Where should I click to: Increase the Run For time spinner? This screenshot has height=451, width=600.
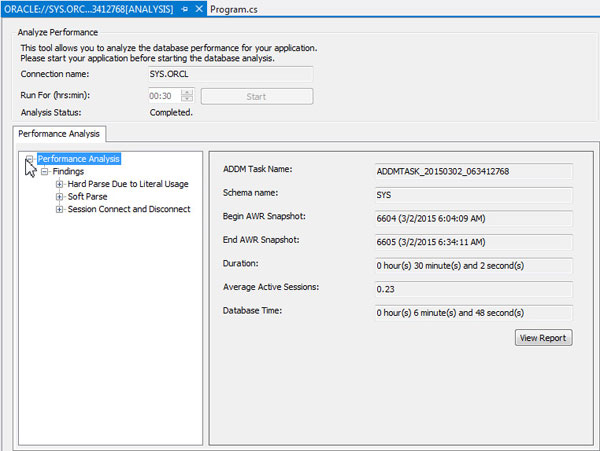[187, 92]
